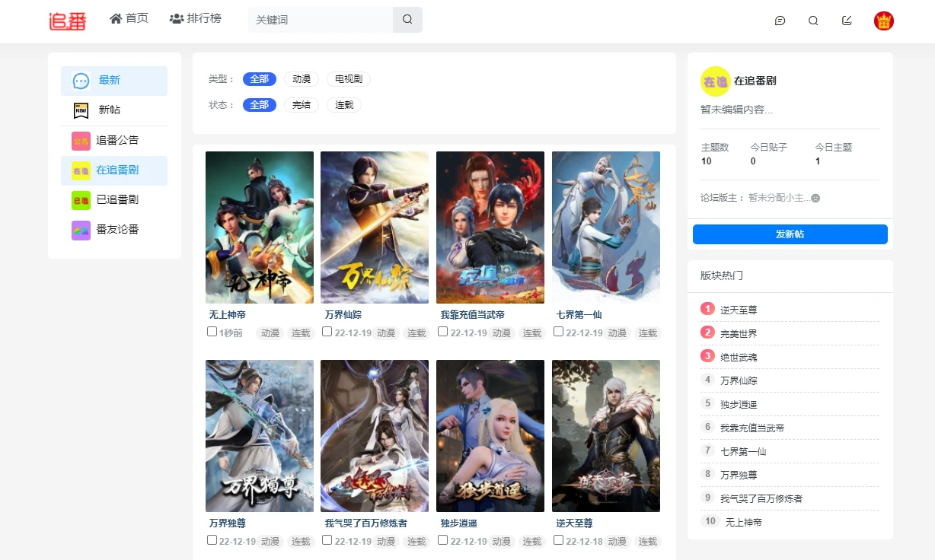The image size is (935, 560).
Task: Click the header search magnifier icon
Action: [x=813, y=21]
